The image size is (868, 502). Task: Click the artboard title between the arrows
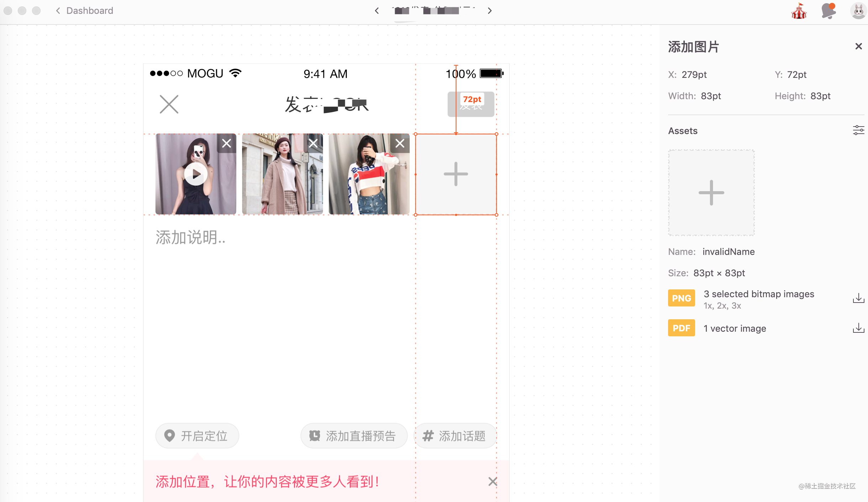pos(433,11)
